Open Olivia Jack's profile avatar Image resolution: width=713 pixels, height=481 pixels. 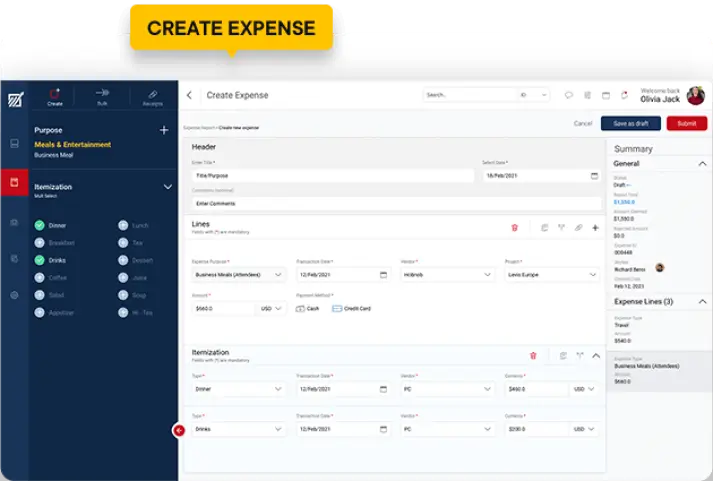(x=696, y=95)
